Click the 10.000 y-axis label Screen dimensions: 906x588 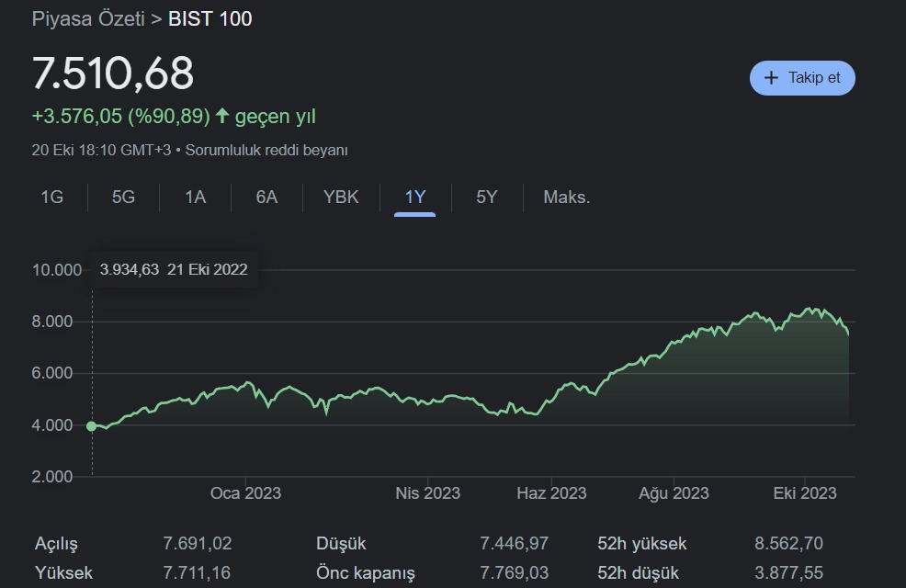[57, 270]
